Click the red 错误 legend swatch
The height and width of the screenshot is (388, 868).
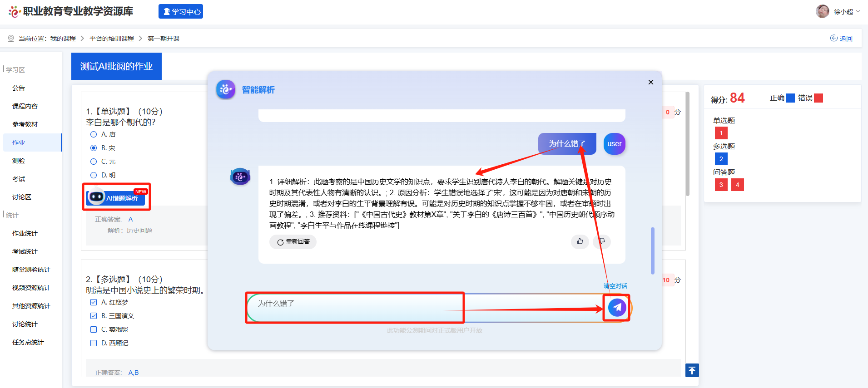click(x=818, y=98)
